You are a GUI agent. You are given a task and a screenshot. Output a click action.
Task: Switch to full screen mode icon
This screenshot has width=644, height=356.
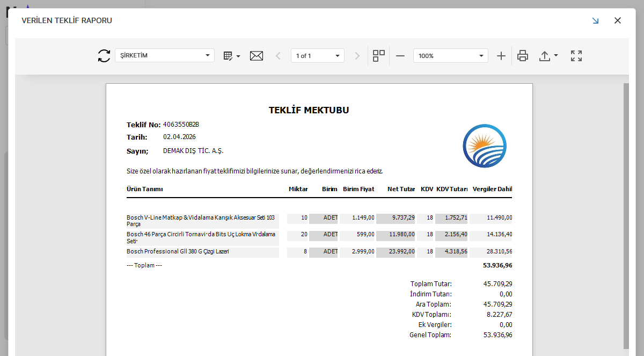[x=576, y=56]
